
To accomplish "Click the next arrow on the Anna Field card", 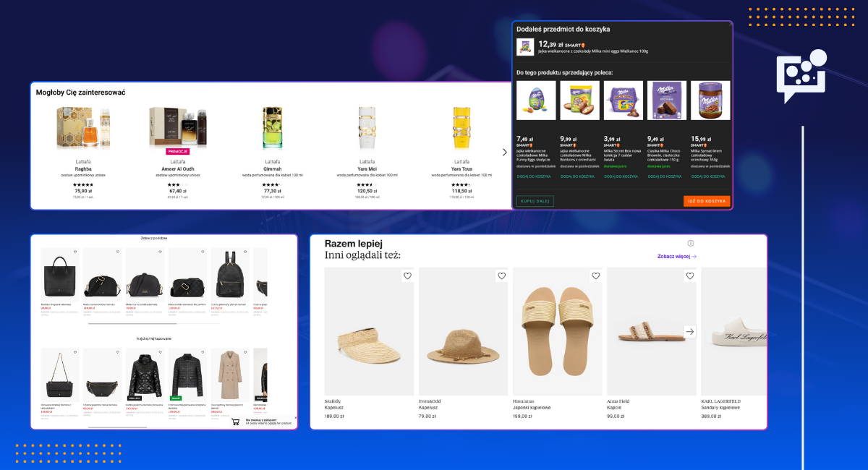I will (x=689, y=330).
